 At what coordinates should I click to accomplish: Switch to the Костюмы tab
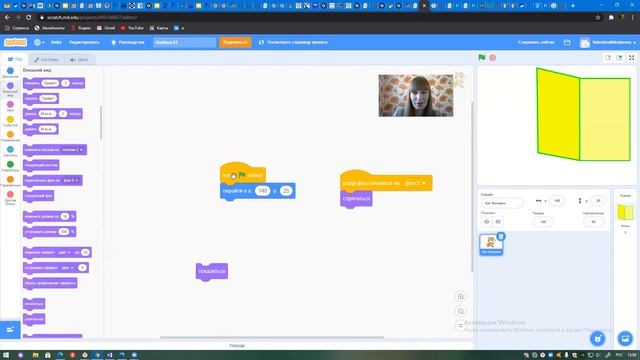click(46, 60)
